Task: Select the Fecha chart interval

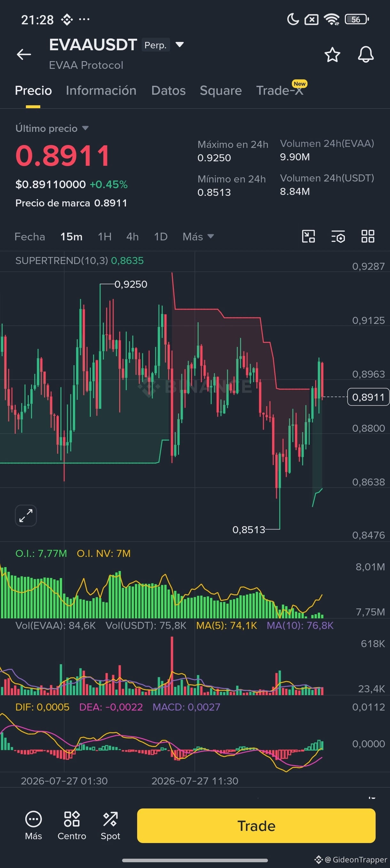Action: tap(30, 237)
